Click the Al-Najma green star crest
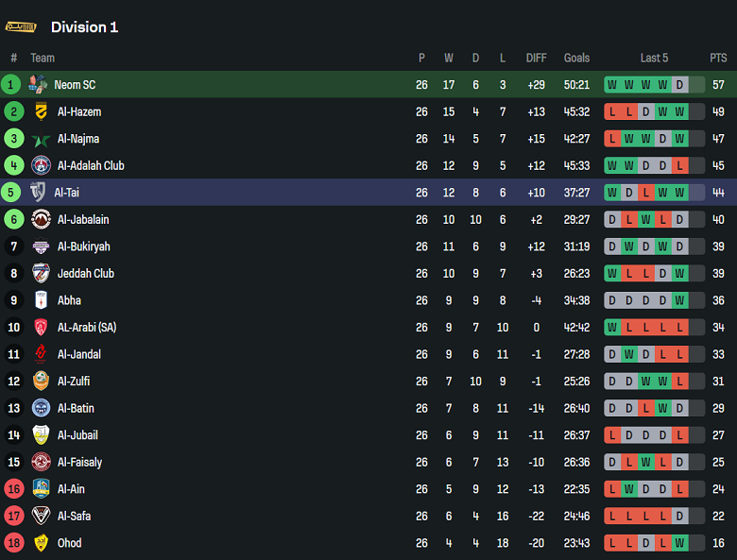This screenshot has width=737, height=560. click(41, 139)
